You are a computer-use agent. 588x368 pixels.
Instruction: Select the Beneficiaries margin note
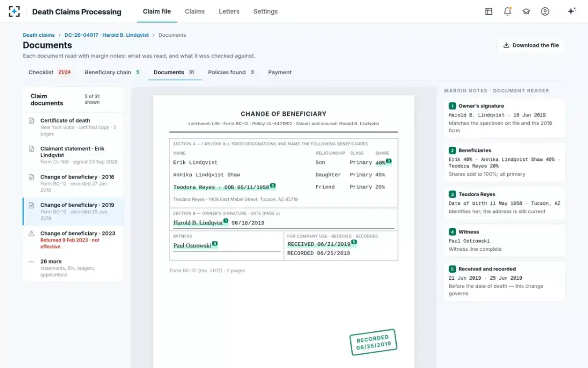click(505, 162)
